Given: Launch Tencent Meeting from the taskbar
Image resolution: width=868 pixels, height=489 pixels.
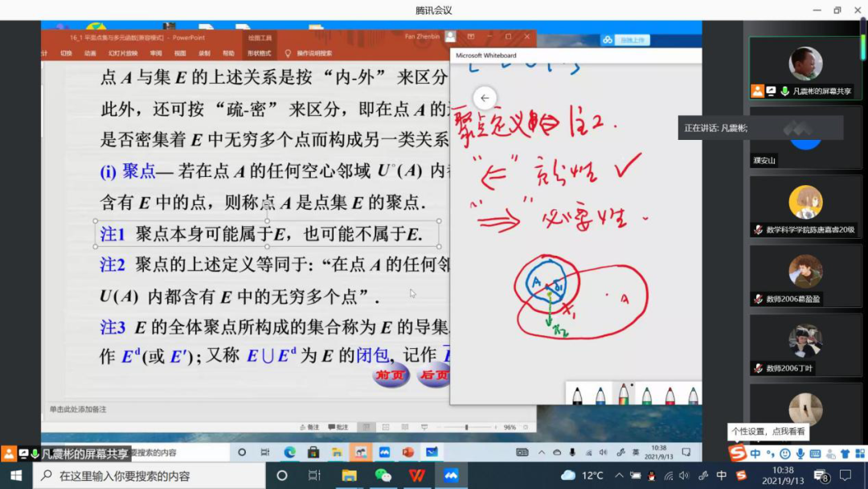Looking at the screenshot, I should tap(451, 475).
